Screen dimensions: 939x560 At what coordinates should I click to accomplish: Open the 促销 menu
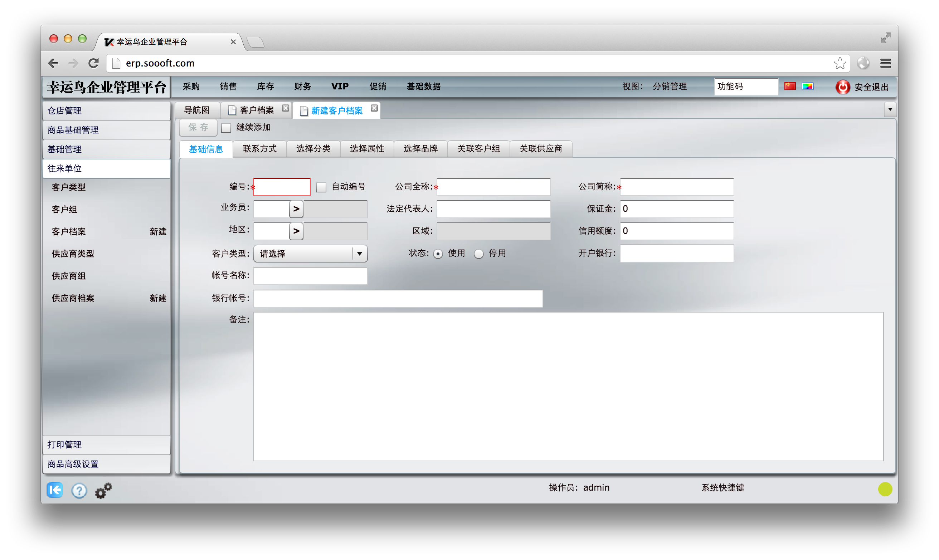pos(378,87)
